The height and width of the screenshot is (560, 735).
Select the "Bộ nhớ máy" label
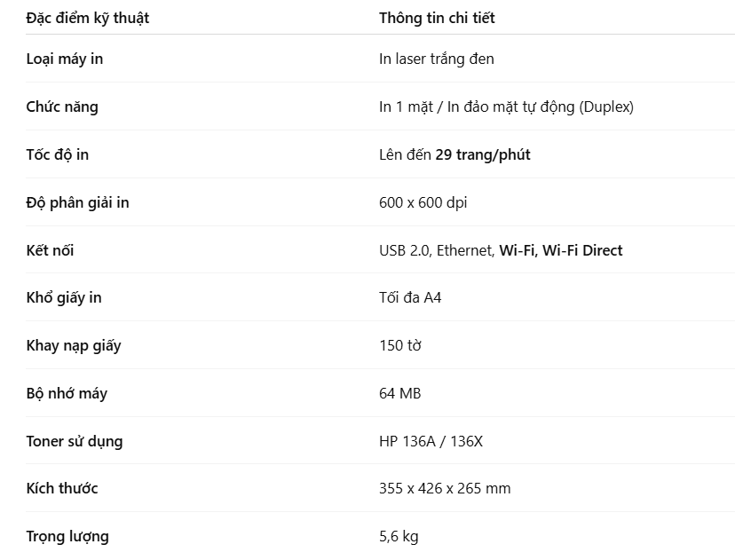(x=67, y=393)
